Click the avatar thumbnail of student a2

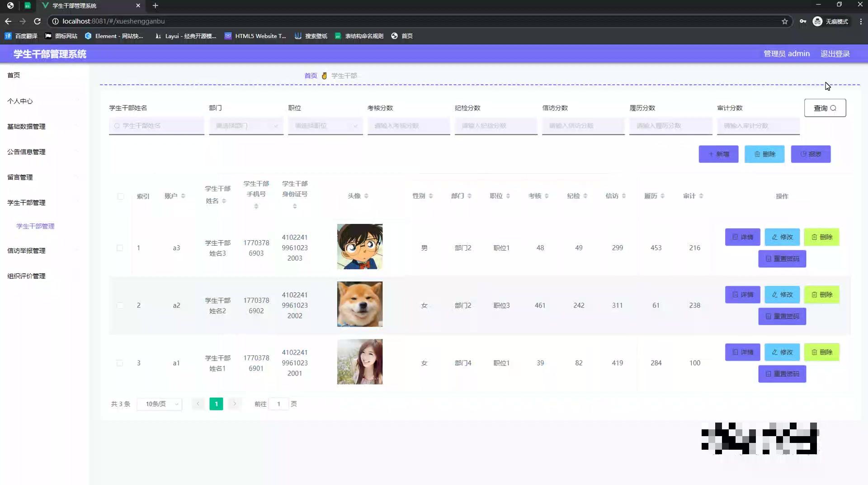[x=359, y=304]
